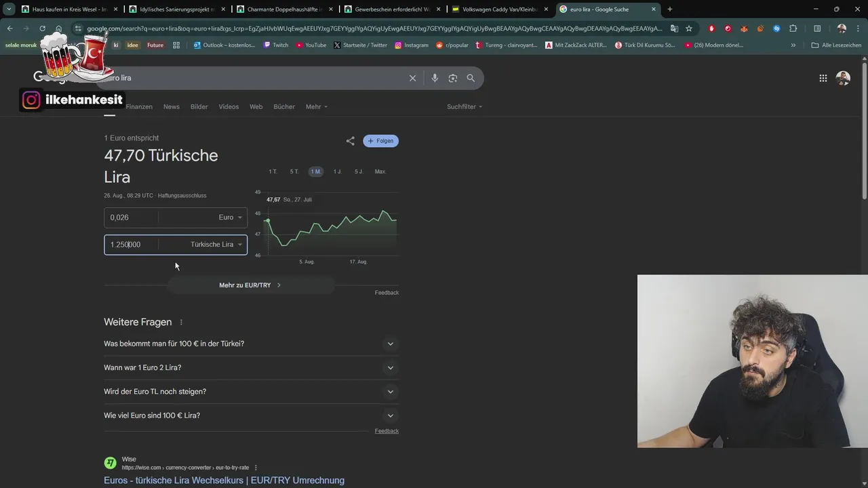Open Google Lens image search icon

(x=453, y=78)
